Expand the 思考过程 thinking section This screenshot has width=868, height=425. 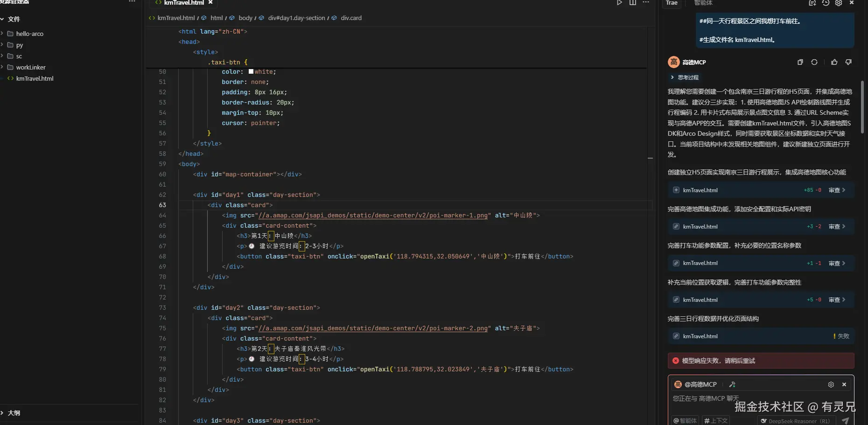click(x=685, y=77)
